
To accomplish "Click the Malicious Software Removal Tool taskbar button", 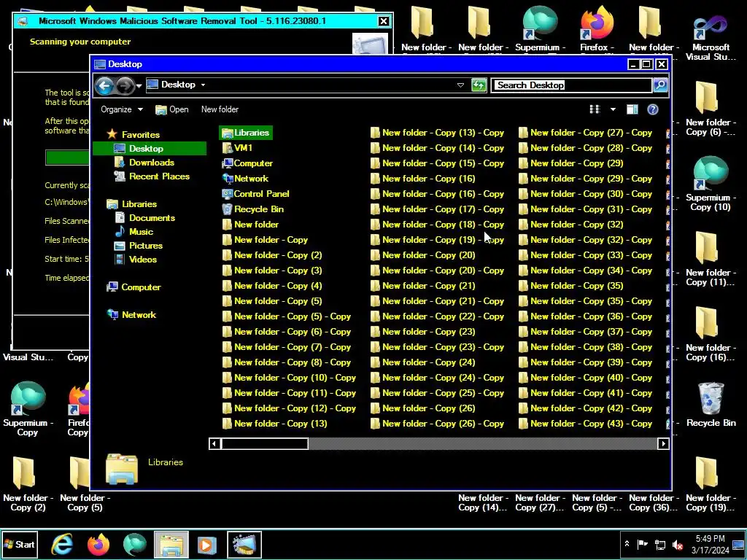I will tap(244, 544).
